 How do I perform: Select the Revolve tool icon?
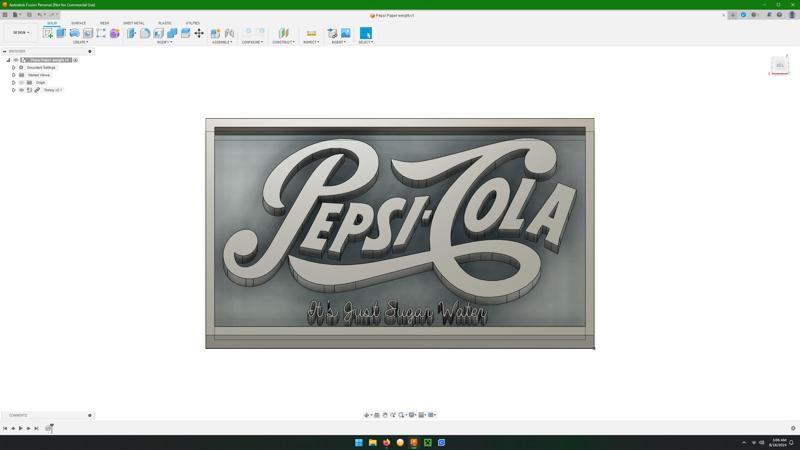click(x=74, y=33)
